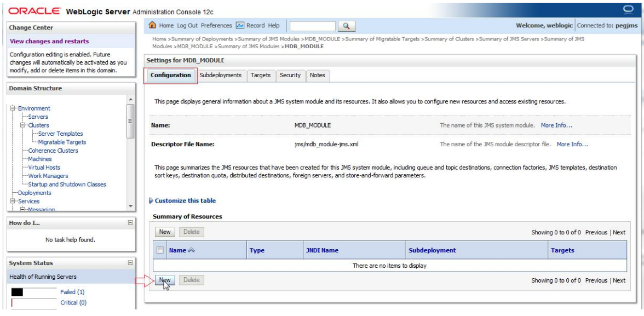
Task: Collapse the Clusters tree node
Action: click(x=24, y=125)
